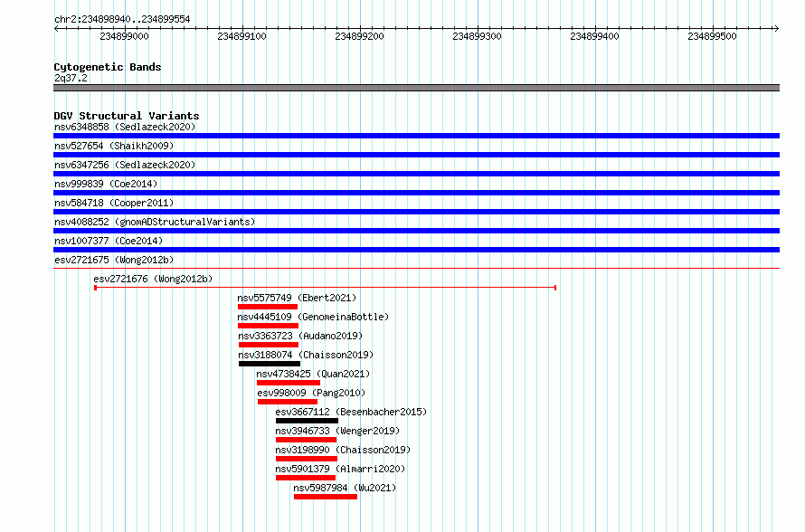Image resolution: width=805 pixels, height=532 pixels.
Task: Click the left arrow end of the ruler
Action: (56, 28)
